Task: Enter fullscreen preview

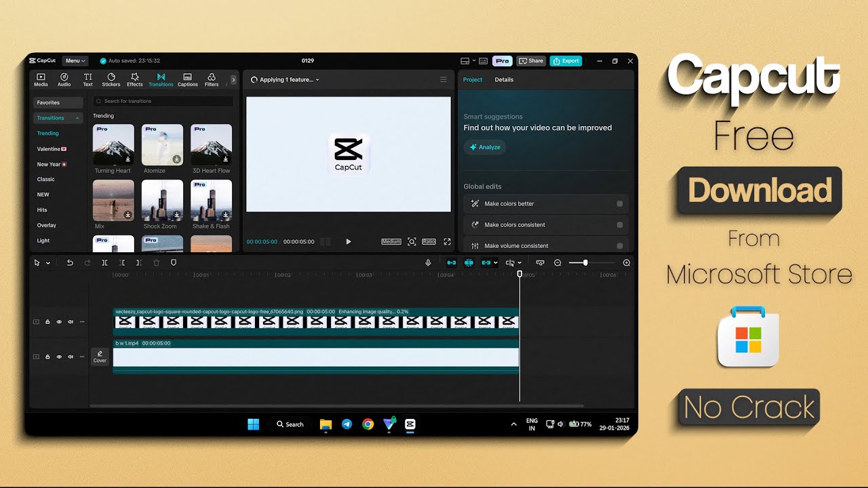Action: pos(447,241)
